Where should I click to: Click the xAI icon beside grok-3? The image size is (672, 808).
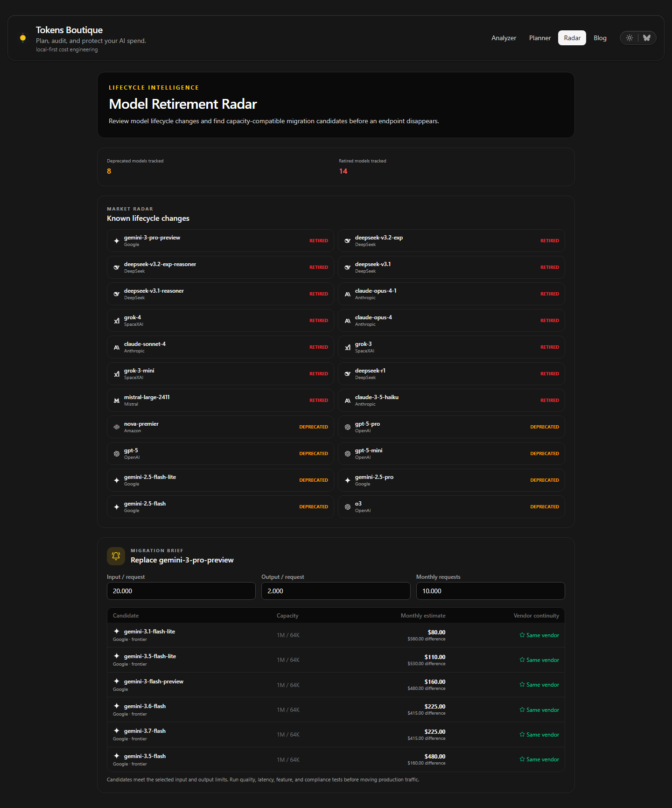coord(348,347)
